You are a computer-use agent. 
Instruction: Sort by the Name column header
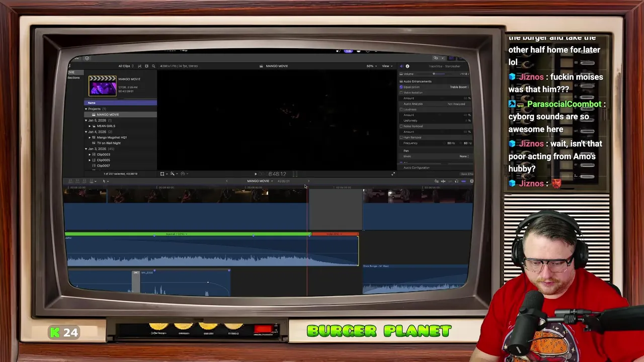[120, 103]
